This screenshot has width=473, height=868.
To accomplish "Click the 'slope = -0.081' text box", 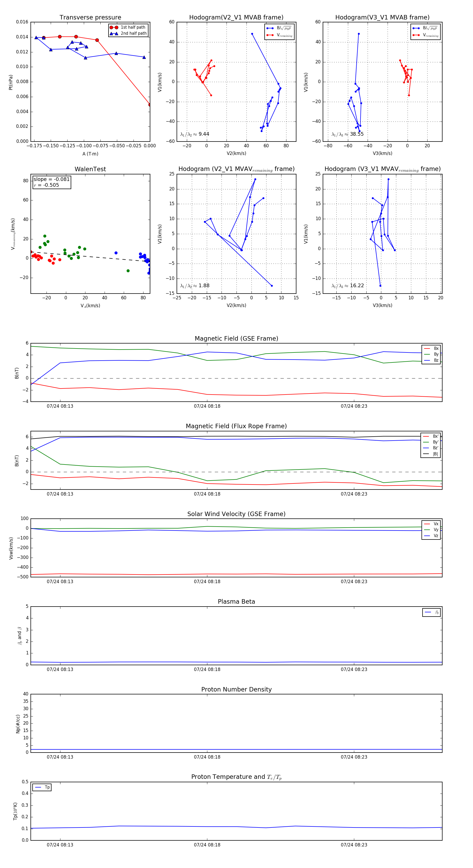I will point(52,179).
